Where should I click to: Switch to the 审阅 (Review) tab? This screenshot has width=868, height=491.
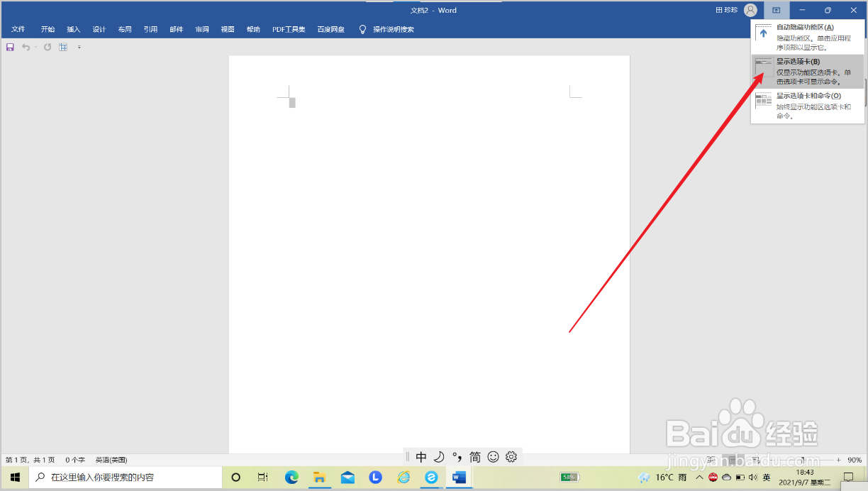202,29
